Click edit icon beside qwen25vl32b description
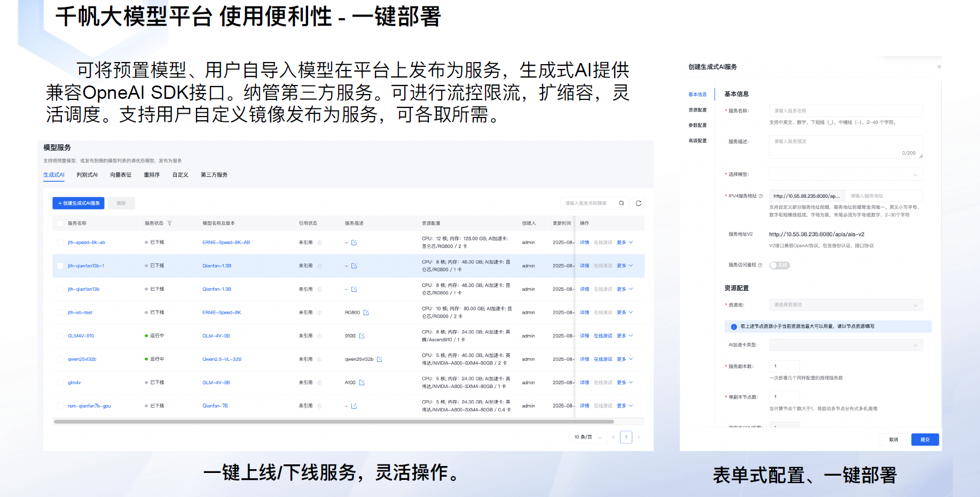The height and width of the screenshot is (497, 980). point(379,359)
